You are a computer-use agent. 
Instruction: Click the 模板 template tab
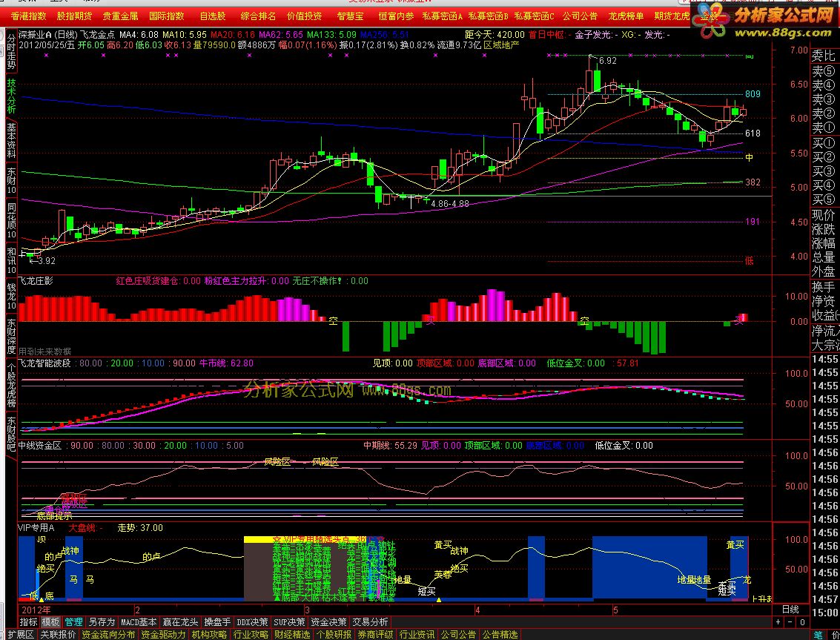click(51, 621)
